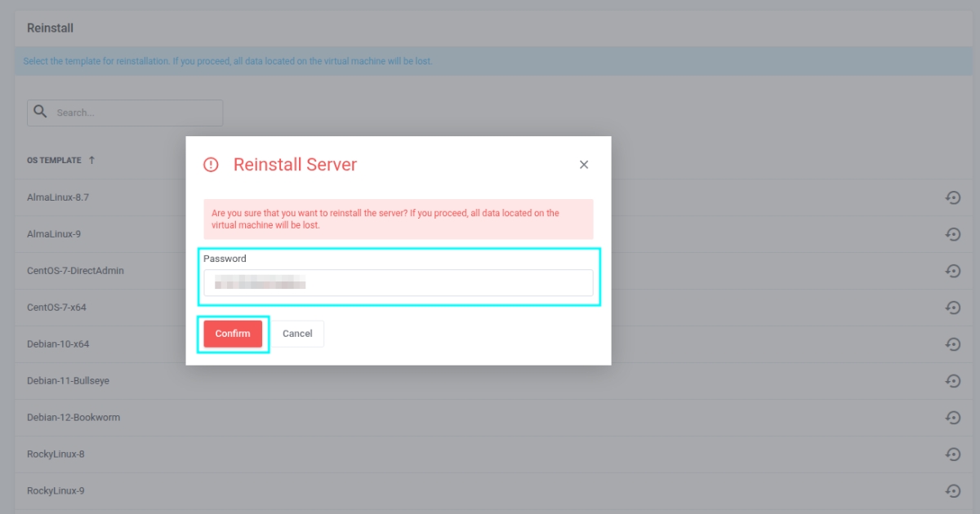This screenshot has height=514, width=980.
Task: Sort by OS TEMPLATE column header
Action: pyautogui.click(x=54, y=161)
